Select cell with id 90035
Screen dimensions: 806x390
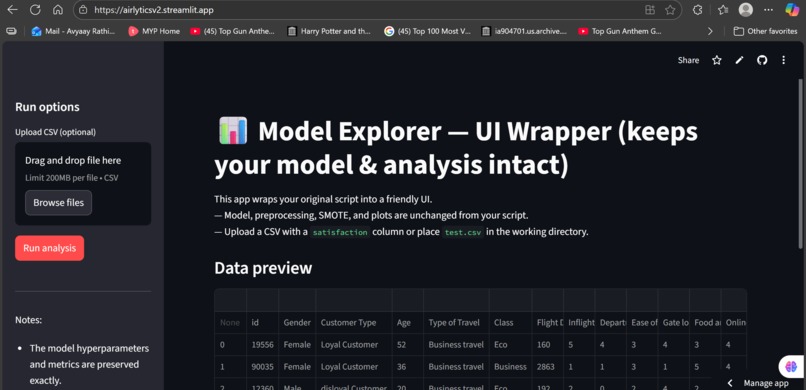263,367
